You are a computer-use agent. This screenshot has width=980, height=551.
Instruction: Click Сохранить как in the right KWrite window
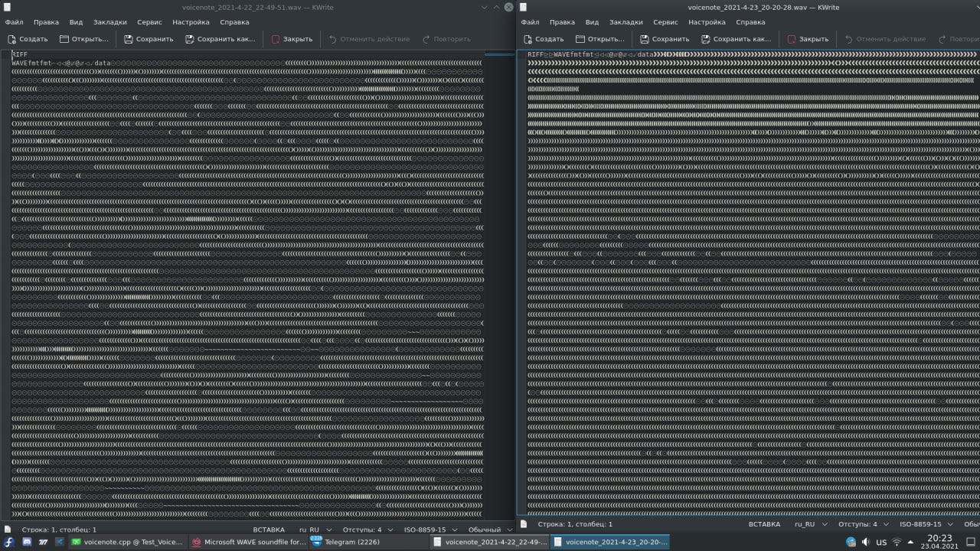pos(737,39)
